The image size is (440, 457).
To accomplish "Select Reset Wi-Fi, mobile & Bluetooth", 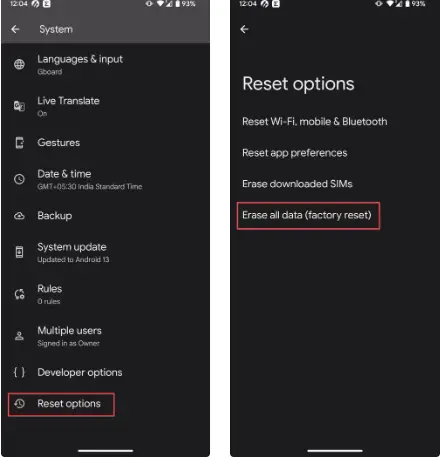I will pos(315,122).
